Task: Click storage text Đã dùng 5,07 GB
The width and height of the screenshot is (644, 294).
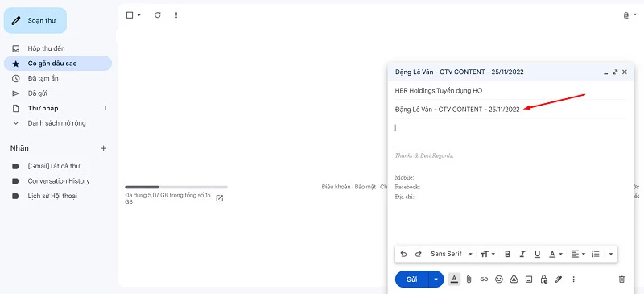Action: (x=168, y=199)
